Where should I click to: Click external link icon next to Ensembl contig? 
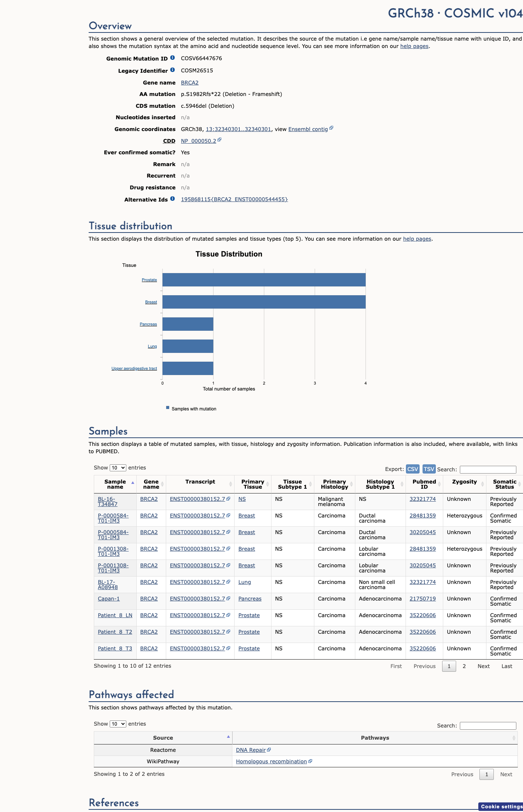pyautogui.click(x=331, y=128)
